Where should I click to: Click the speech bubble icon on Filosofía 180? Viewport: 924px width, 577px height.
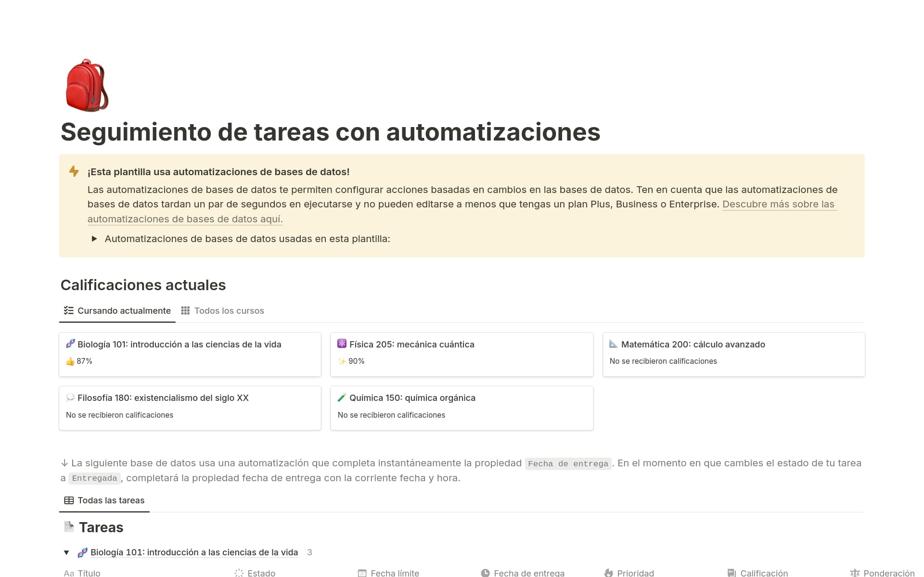point(70,397)
